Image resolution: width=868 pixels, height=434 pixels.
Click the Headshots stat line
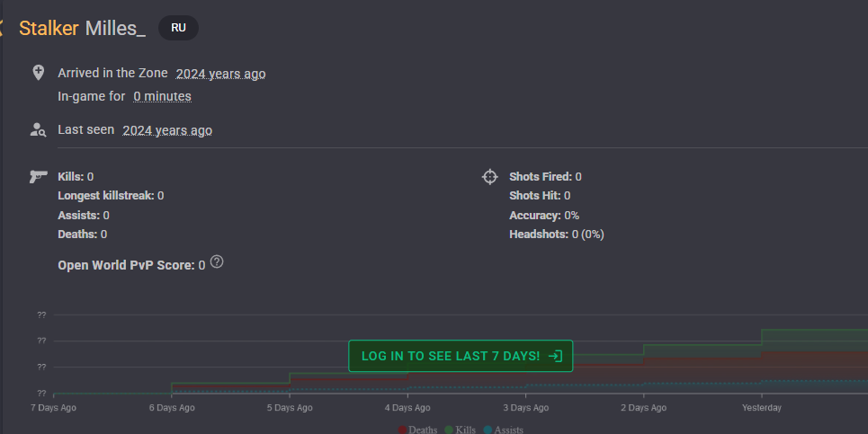point(556,235)
